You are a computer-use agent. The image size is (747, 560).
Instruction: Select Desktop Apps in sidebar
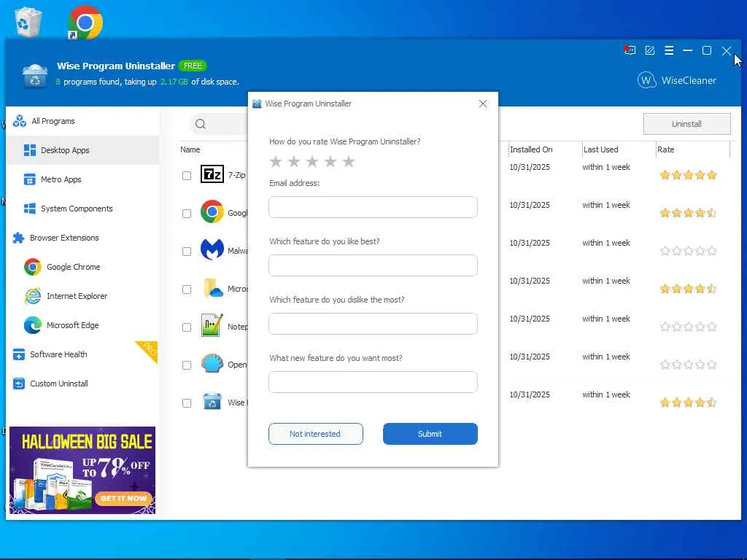coord(83,150)
